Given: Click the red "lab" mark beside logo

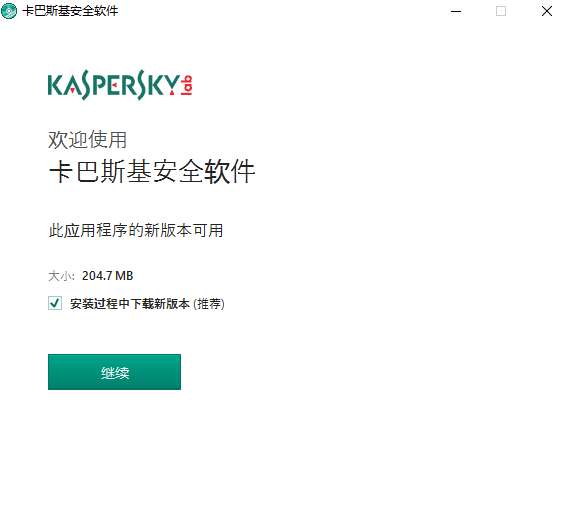Looking at the screenshot, I should click(x=187, y=86).
